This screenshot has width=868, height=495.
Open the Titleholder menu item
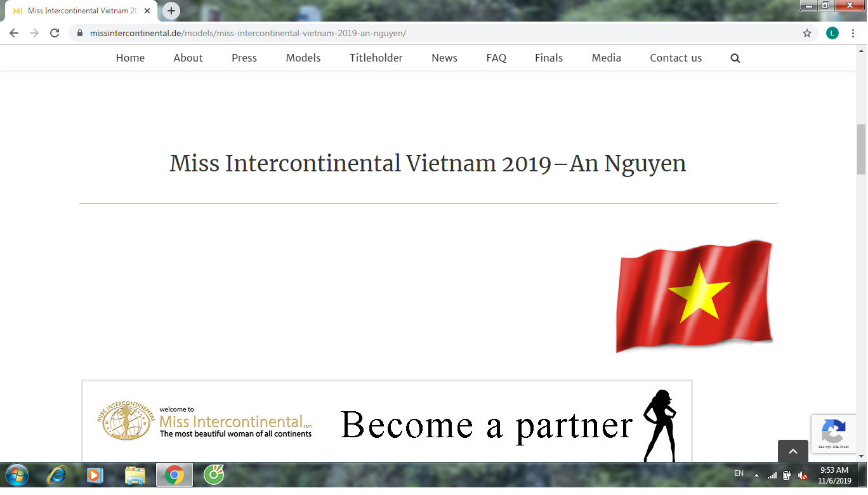[x=376, y=58]
